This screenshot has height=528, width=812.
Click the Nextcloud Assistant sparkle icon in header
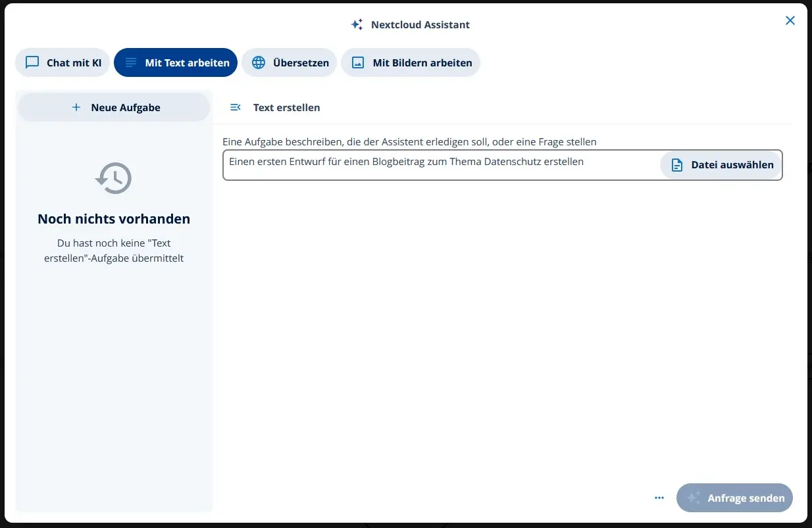point(357,24)
